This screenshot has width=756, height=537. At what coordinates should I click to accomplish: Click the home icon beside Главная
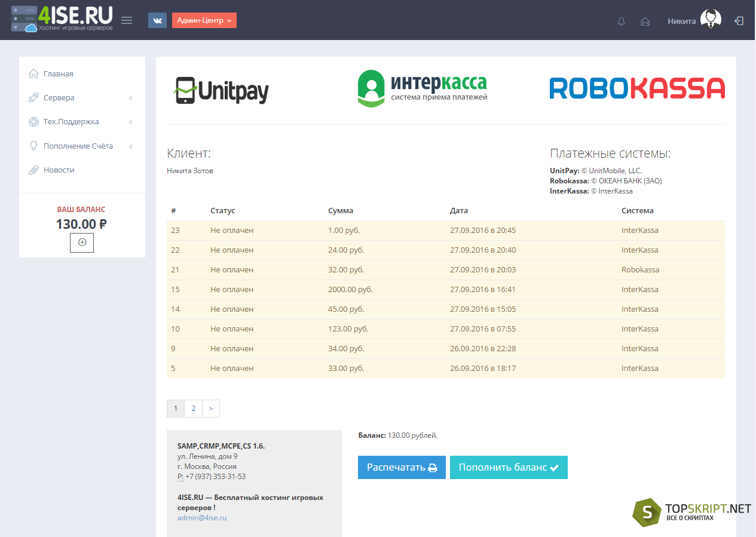tap(33, 73)
